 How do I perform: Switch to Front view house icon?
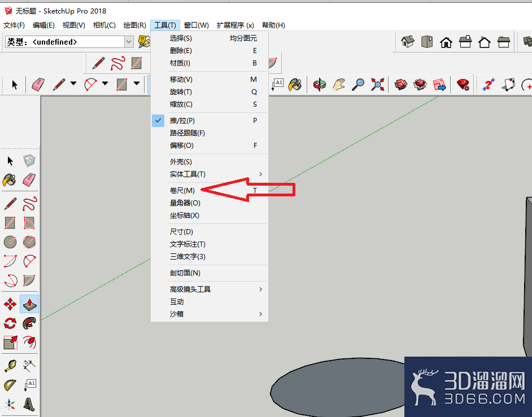click(446, 42)
